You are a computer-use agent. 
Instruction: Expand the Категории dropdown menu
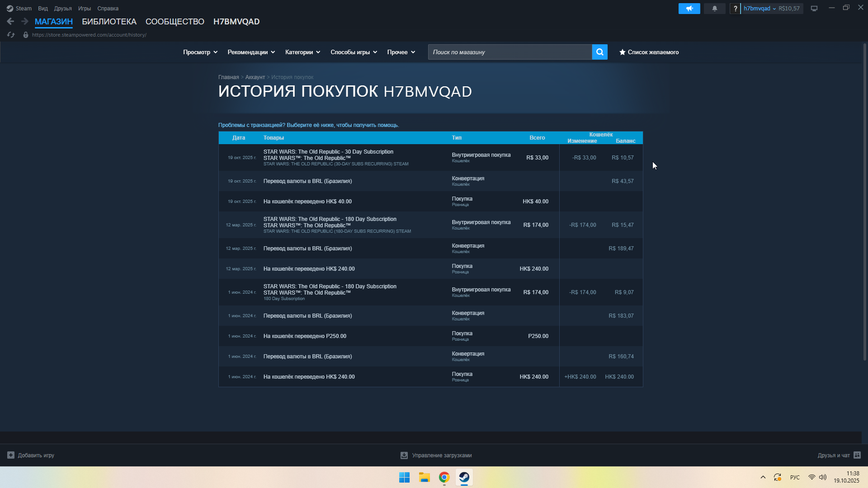[x=302, y=52]
